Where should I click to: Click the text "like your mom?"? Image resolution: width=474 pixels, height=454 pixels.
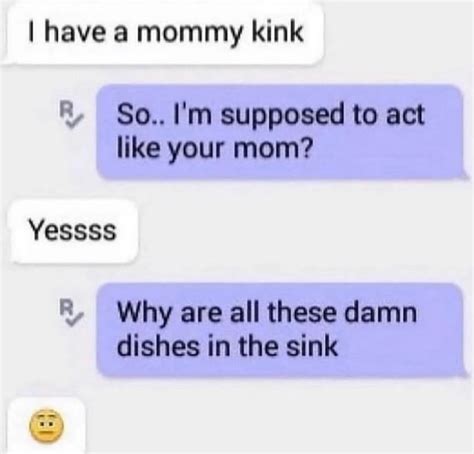(x=215, y=149)
